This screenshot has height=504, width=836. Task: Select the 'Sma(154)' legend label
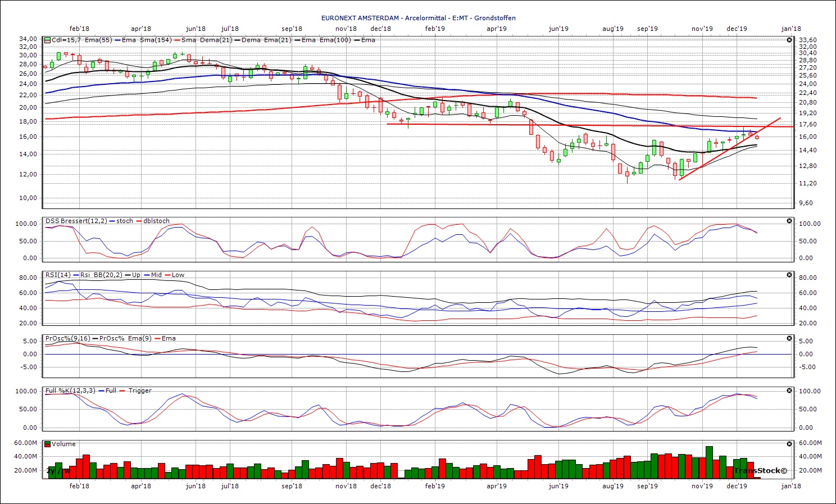pyautogui.click(x=156, y=40)
